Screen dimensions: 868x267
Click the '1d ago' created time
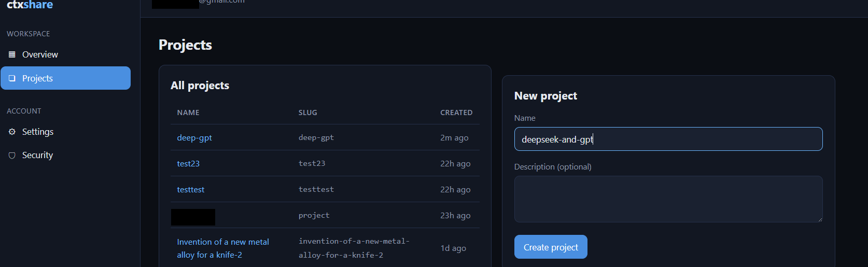coord(453,248)
